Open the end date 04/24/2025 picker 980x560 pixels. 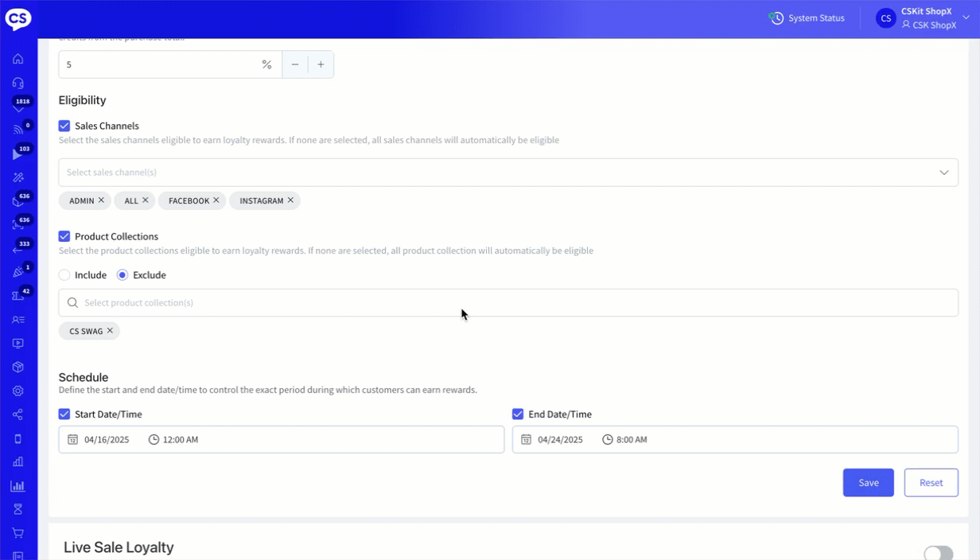tap(561, 440)
